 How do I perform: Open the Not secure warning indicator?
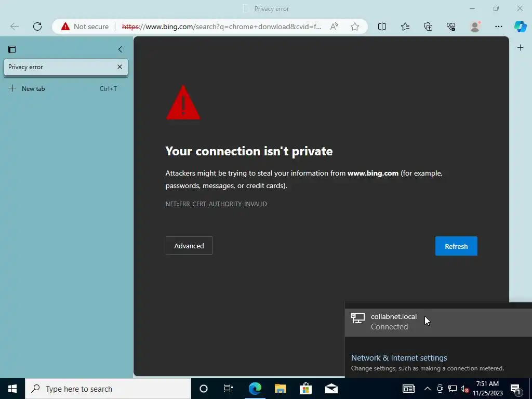point(85,26)
